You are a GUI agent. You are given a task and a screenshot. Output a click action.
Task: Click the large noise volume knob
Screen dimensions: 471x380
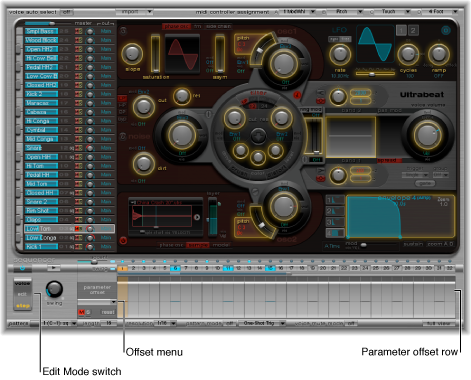(x=182, y=135)
